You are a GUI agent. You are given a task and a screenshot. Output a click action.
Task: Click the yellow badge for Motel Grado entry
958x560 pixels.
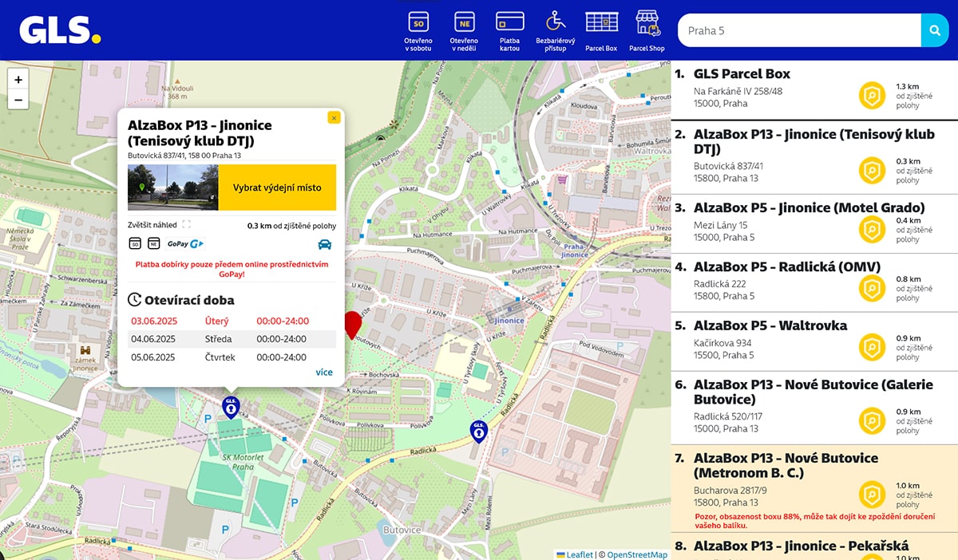(873, 230)
